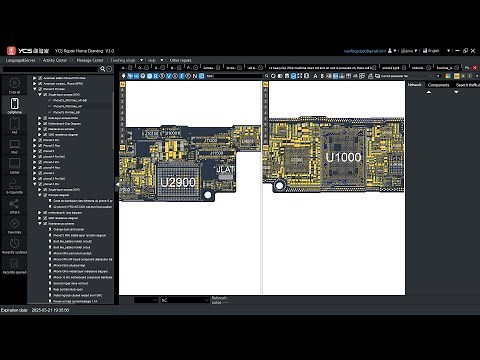480x360 pixels.
Task: Click the Expiration date status text
Action: point(35,310)
